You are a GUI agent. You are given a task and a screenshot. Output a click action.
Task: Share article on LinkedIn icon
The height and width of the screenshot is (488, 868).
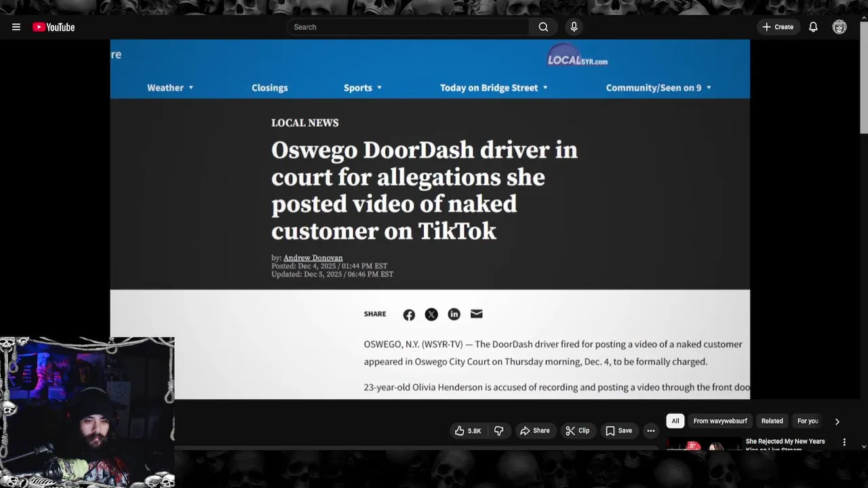coord(454,314)
